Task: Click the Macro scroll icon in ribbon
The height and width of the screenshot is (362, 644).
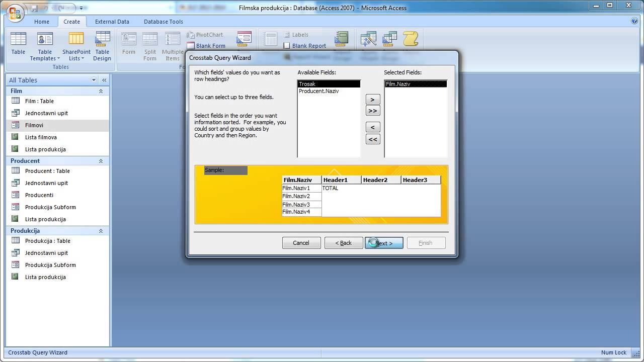Action: 411,39
